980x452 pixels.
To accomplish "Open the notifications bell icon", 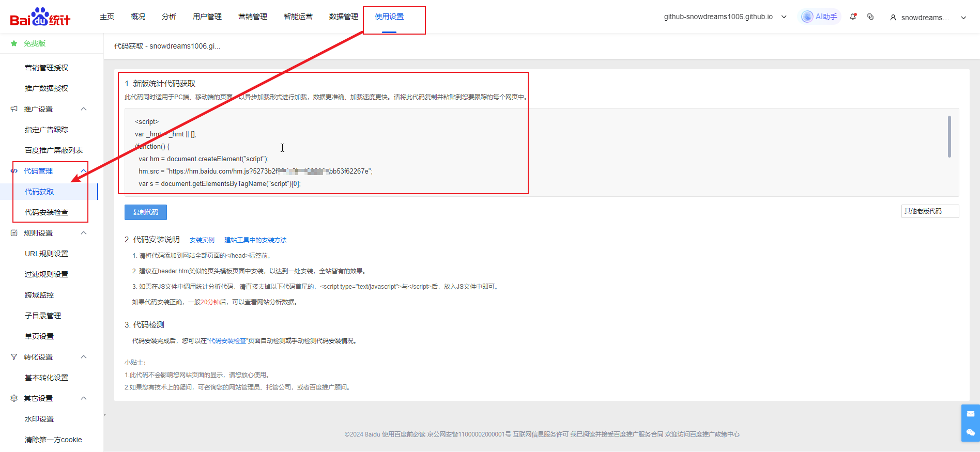I will [x=853, y=17].
